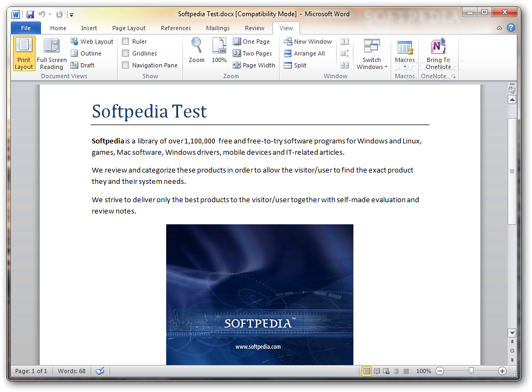532x392 pixels.
Task: Open the Mailings tab
Action: (217, 28)
